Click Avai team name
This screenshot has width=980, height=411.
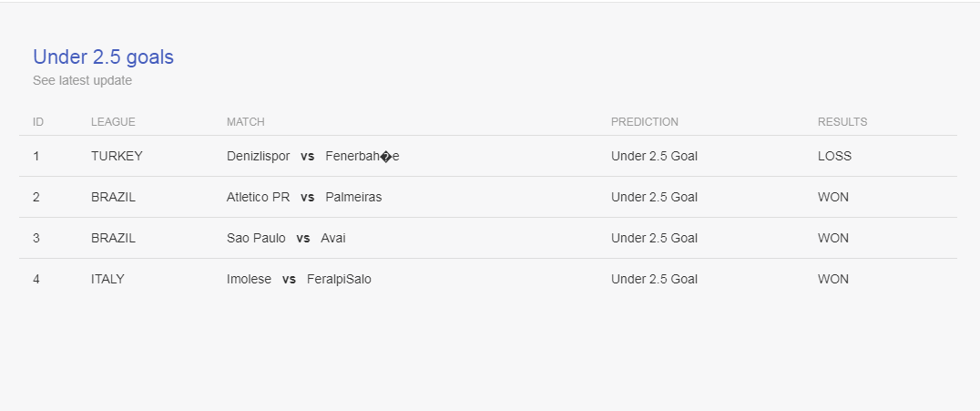[333, 239]
